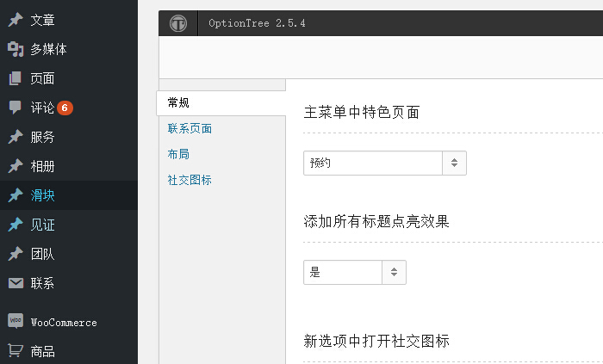Viewport: 603px width, 364px height.
Task: Switch to the 布局 tab
Action: [178, 154]
